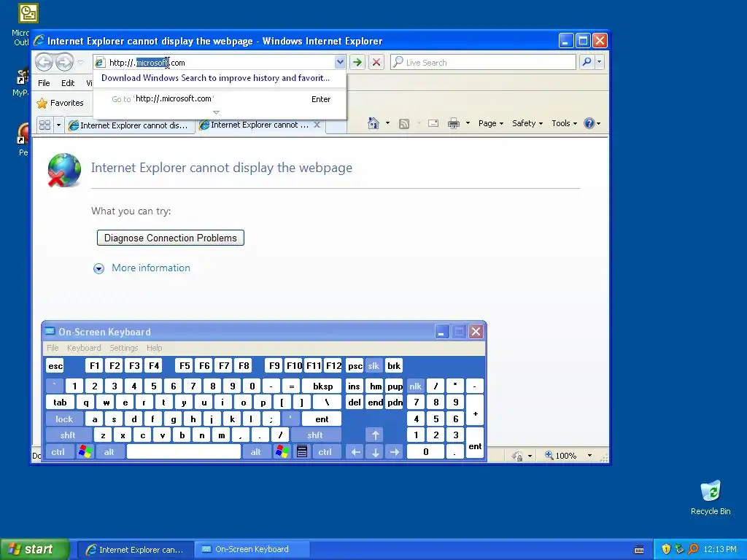
Task: Open the File menu in Internet Explorer
Action: [44, 83]
